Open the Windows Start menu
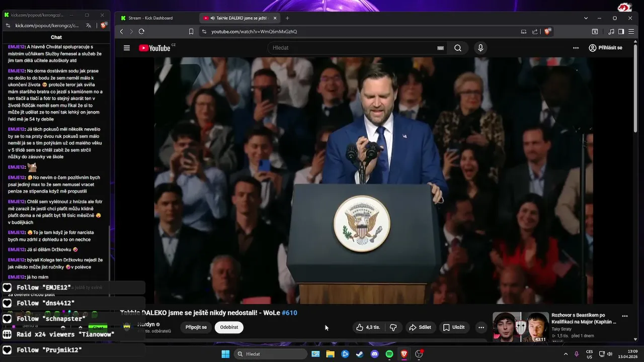 click(225, 354)
